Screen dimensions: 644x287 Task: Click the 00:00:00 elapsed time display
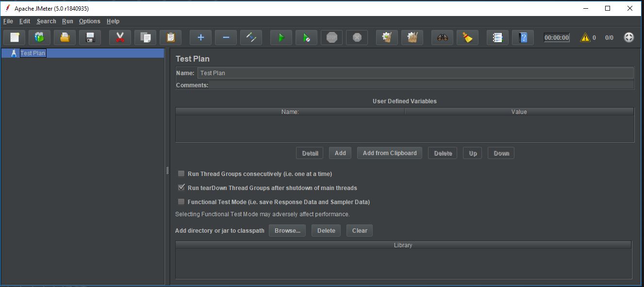pyautogui.click(x=557, y=37)
